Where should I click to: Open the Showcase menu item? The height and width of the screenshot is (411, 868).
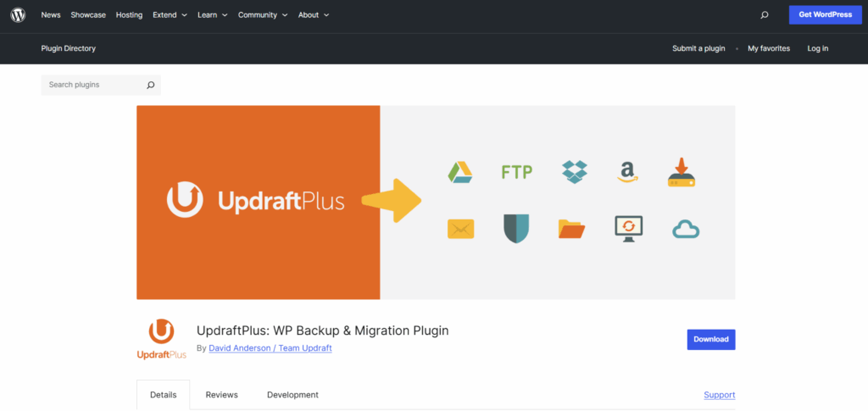[x=88, y=15]
